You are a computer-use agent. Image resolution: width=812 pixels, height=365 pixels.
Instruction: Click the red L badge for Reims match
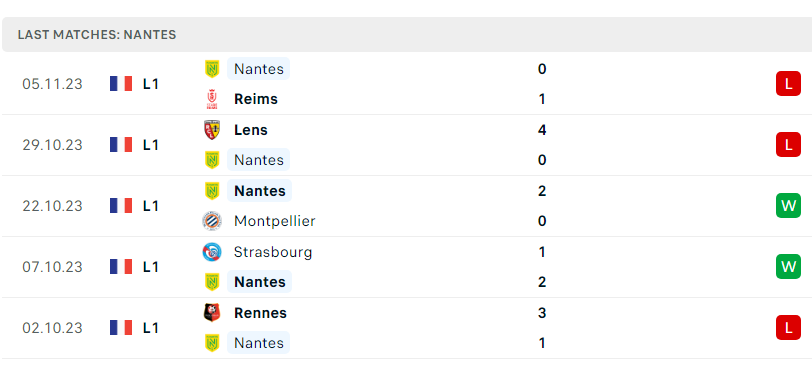[x=788, y=84]
